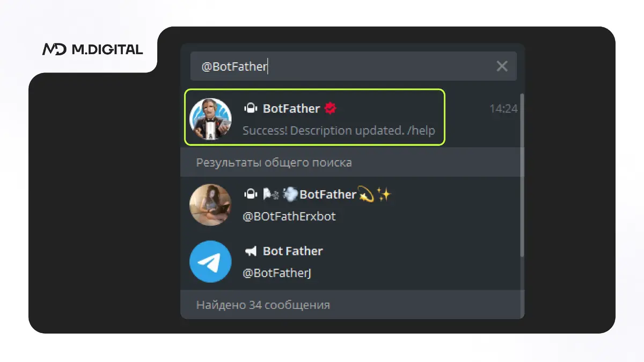Click the search results vertical scrollbar

point(522,175)
